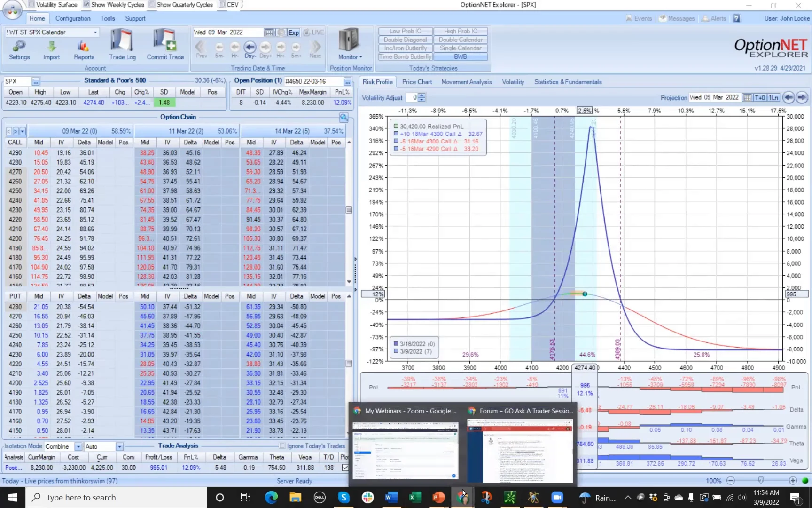Click the green current-price marker on risk graph
This screenshot has width=812, height=508.
click(585, 294)
